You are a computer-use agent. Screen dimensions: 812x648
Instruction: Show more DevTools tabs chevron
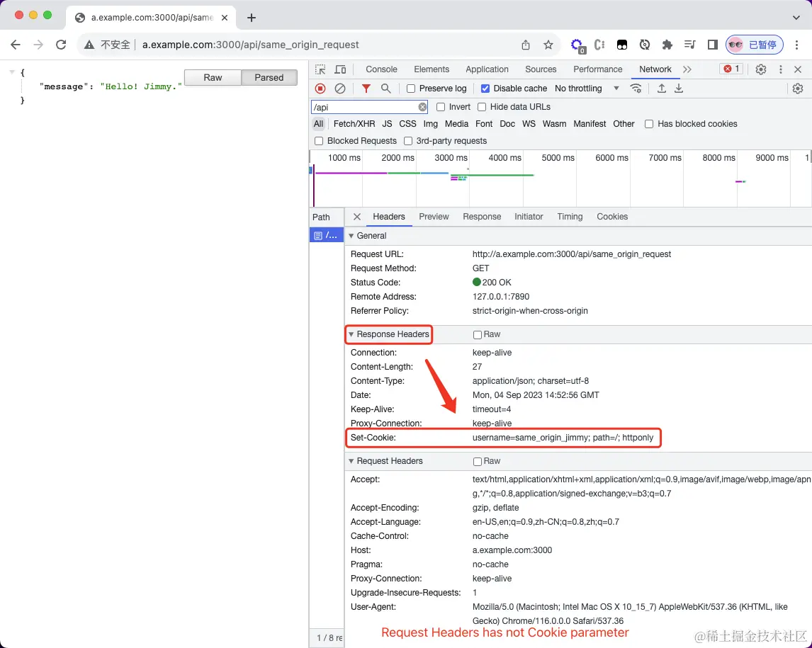[687, 69]
